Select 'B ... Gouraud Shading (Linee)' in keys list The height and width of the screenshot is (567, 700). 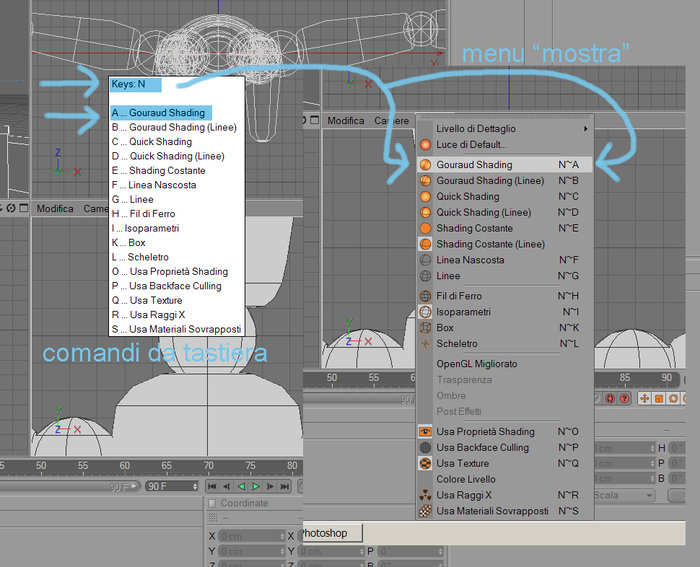pos(174,127)
